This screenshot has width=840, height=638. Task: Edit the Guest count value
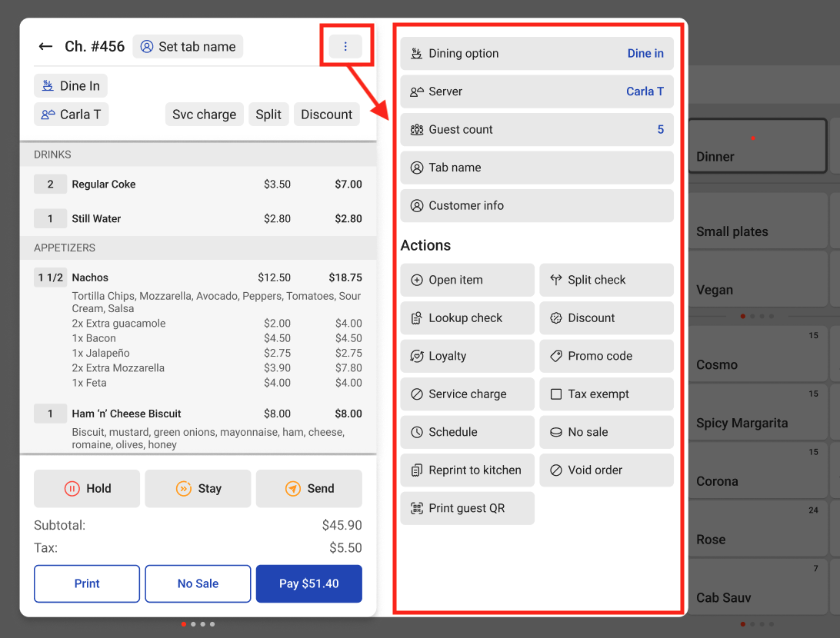pos(536,130)
